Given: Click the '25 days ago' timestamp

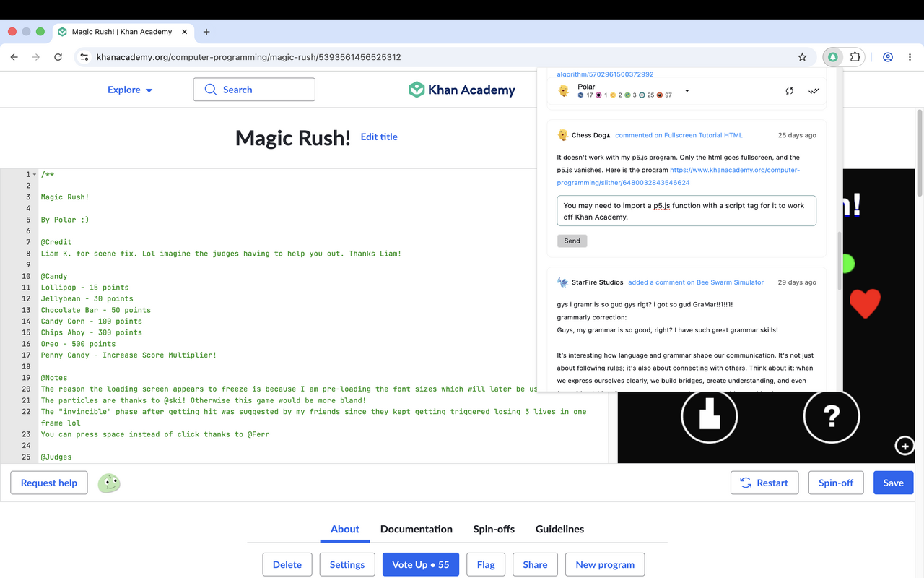Looking at the screenshot, I should click(x=797, y=135).
